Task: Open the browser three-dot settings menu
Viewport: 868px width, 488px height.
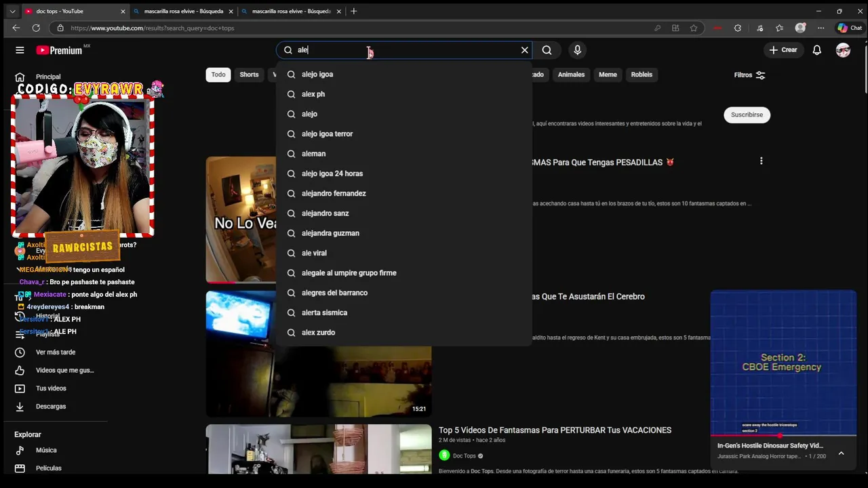Action: (821, 28)
